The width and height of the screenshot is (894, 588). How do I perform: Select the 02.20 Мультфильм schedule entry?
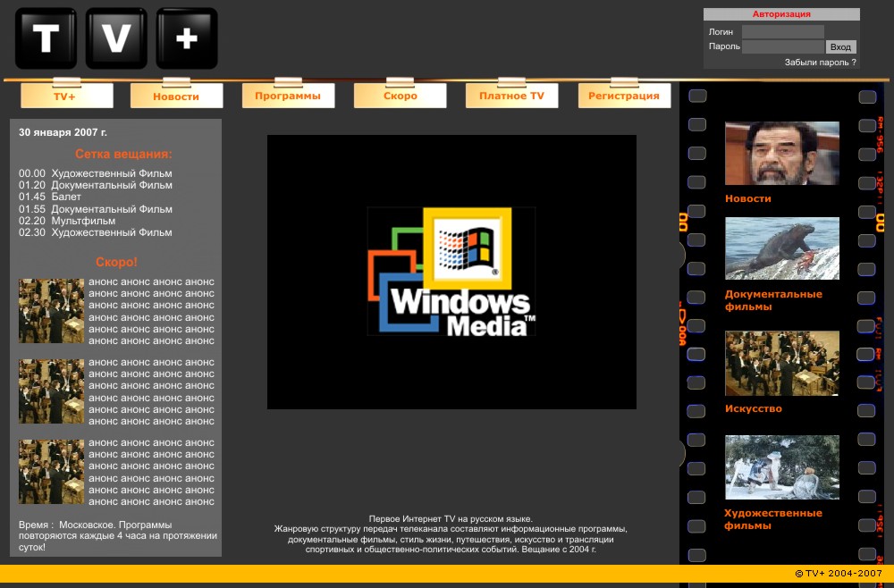point(67,221)
